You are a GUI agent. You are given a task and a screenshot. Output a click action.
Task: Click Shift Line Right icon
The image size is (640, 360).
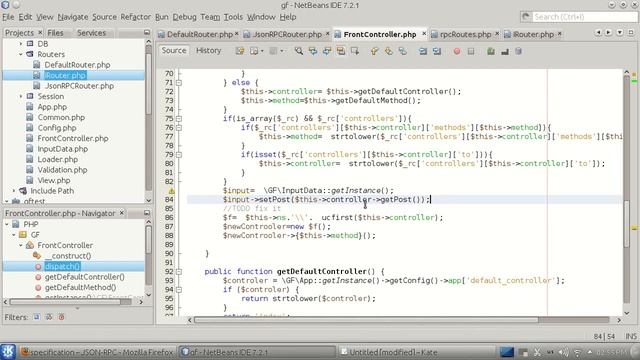click(437, 51)
